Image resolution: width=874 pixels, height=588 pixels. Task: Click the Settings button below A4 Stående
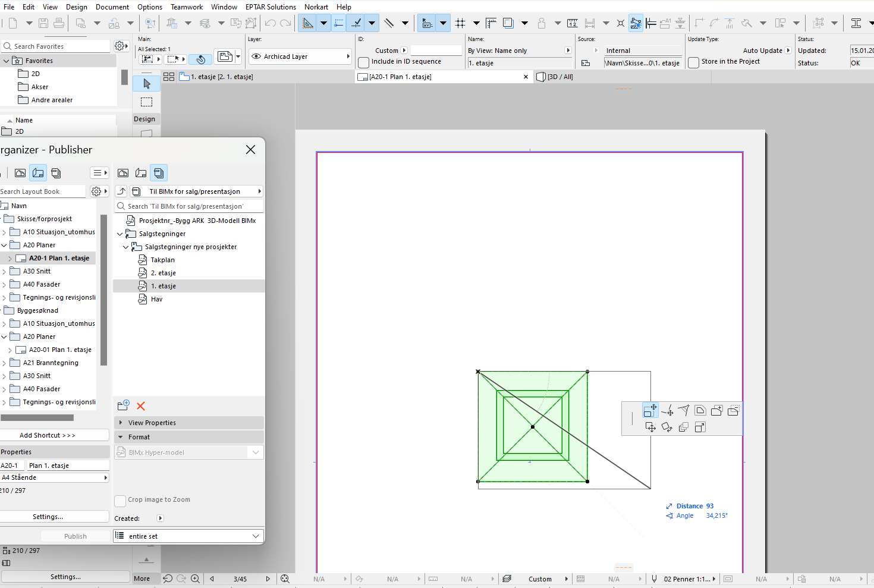[48, 517]
